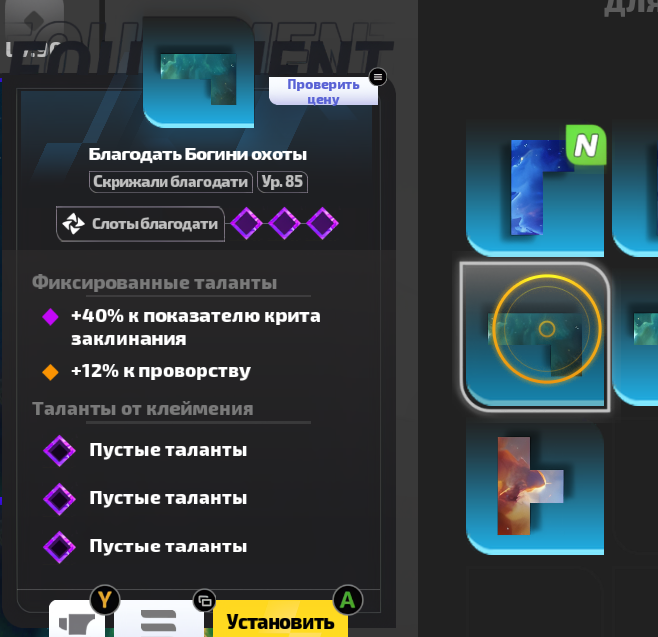Click the orange diamond next to +12% к проворству

50,372
